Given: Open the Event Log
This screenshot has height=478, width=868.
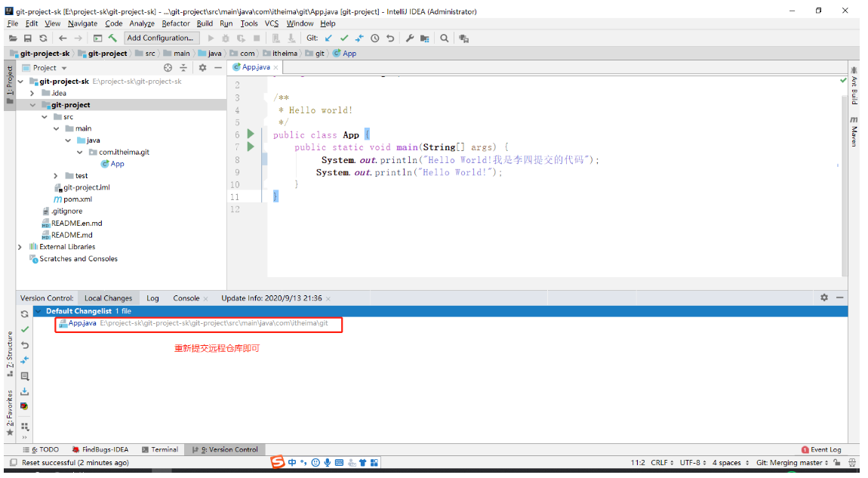Looking at the screenshot, I should (x=821, y=449).
